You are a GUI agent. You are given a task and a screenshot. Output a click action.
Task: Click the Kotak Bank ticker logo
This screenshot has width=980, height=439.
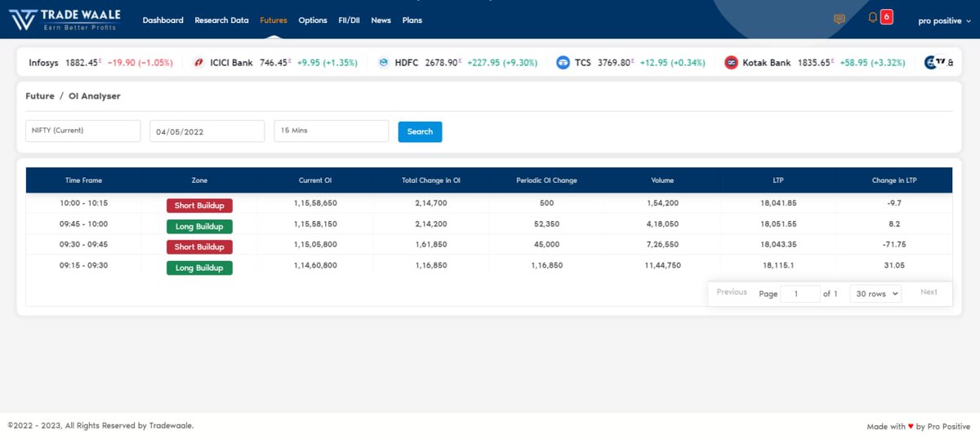coord(731,62)
